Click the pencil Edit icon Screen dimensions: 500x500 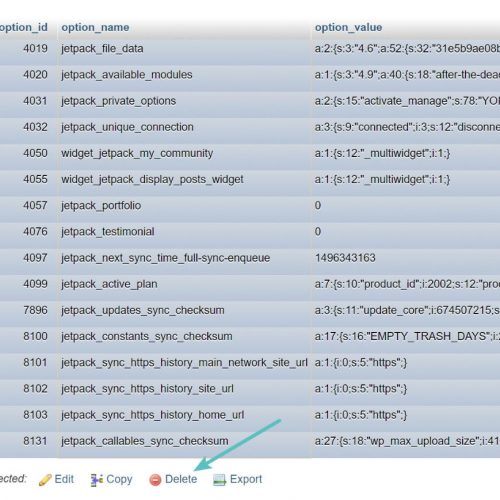tap(45, 480)
